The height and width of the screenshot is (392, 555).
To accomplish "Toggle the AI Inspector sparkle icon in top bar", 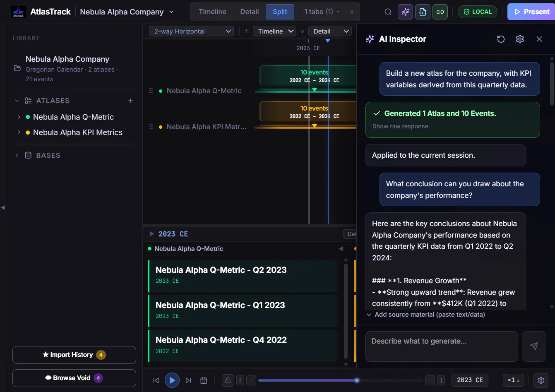I will pos(406,12).
